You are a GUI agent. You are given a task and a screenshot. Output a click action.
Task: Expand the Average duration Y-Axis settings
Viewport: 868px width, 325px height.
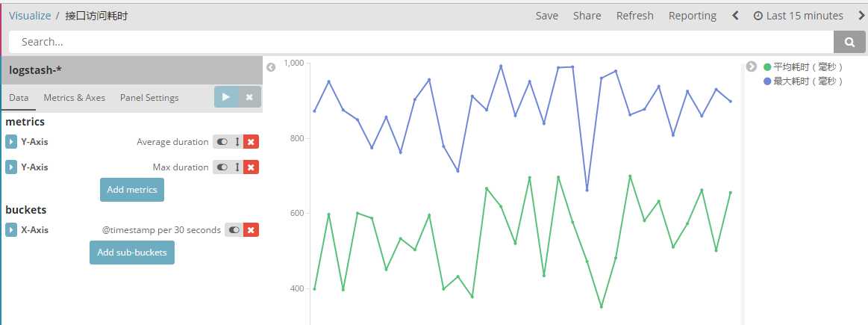(11, 142)
